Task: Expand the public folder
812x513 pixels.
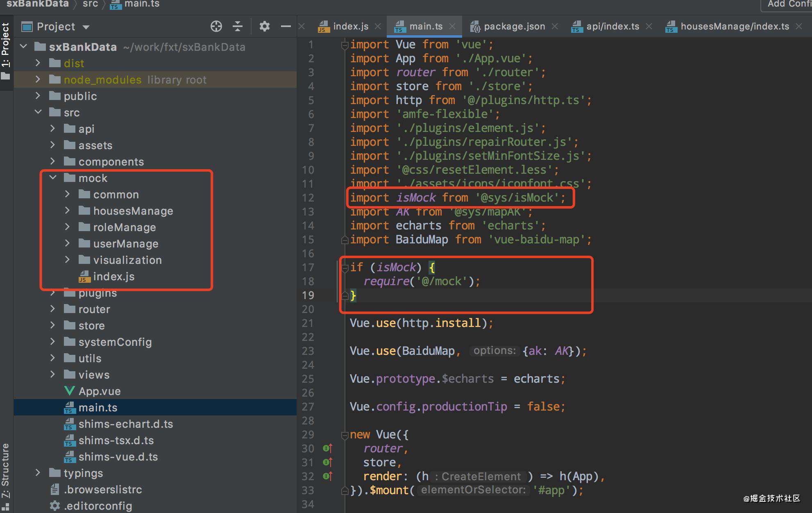Action: 38,95
